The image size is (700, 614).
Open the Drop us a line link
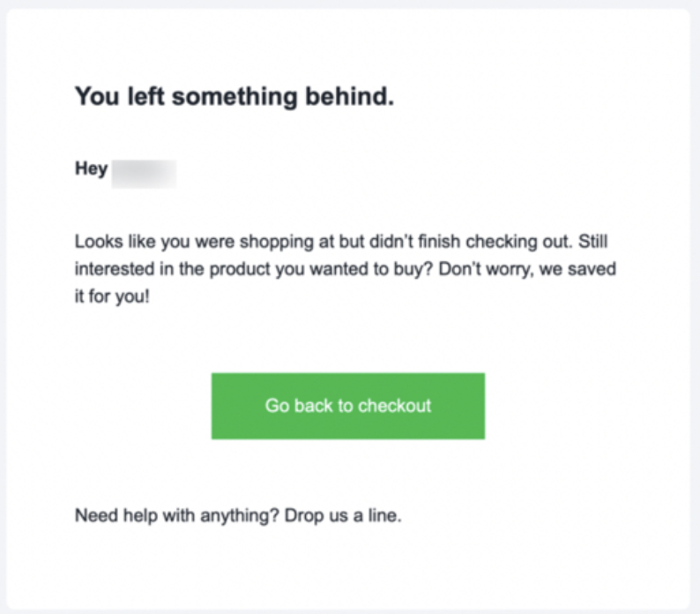pyautogui.click(x=343, y=515)
